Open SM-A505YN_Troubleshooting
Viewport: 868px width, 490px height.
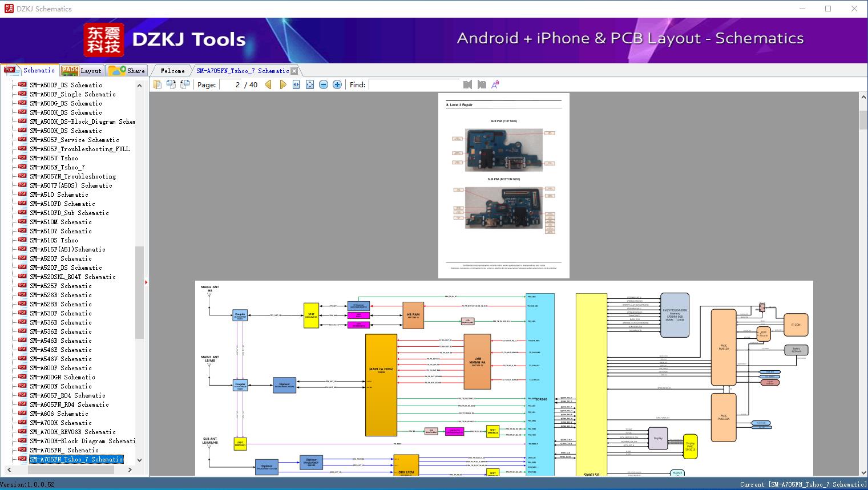pos(72,176)
